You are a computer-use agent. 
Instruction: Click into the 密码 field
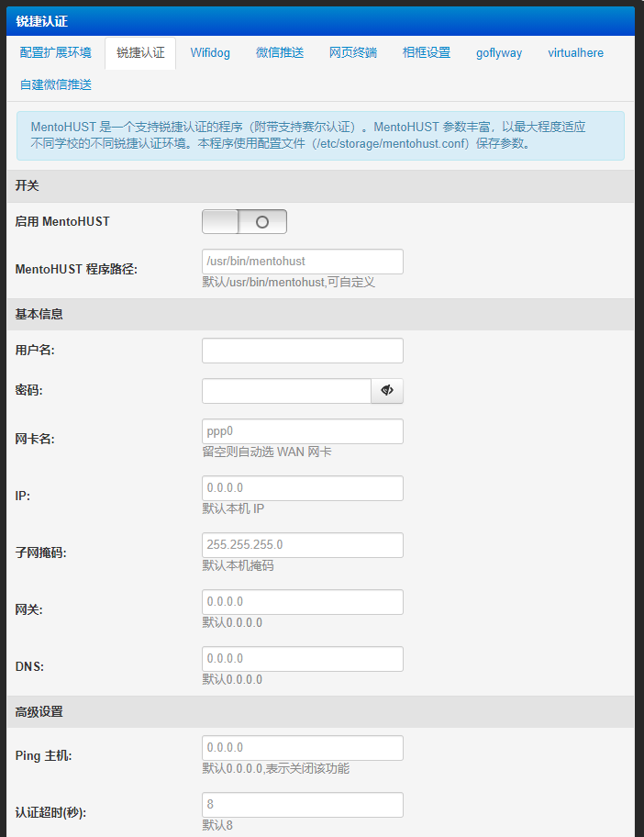tap(286, 391)
